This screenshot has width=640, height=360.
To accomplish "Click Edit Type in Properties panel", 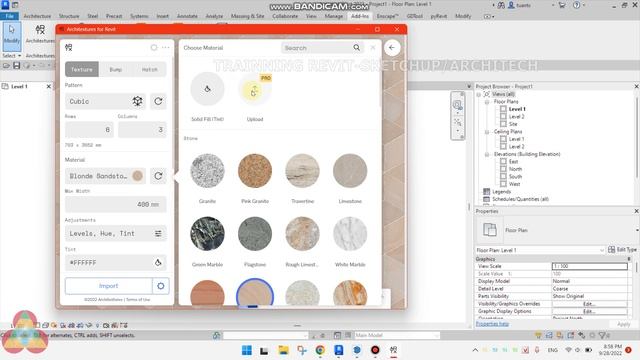I will click(x=622, y=249).
